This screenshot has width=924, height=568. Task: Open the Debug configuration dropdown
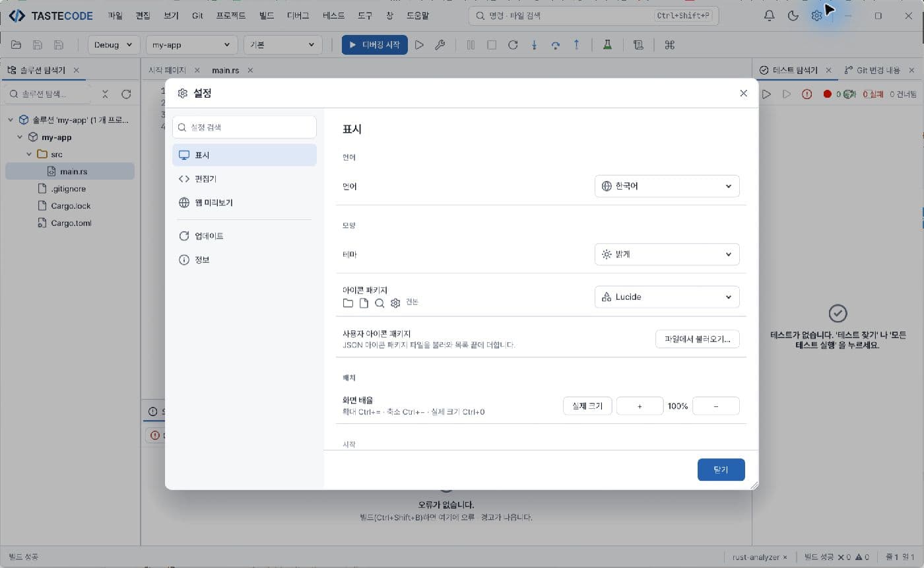tap(114, 45)
